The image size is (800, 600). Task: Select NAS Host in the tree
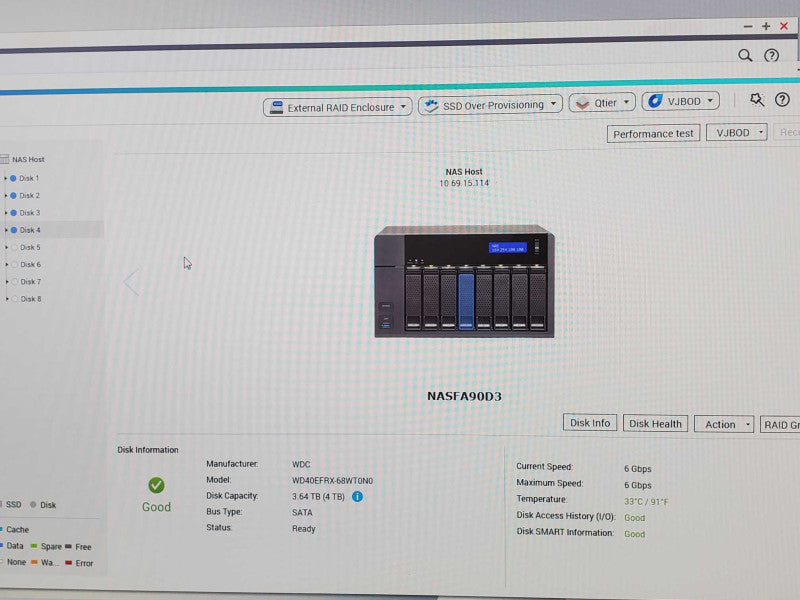coord(29,159)
